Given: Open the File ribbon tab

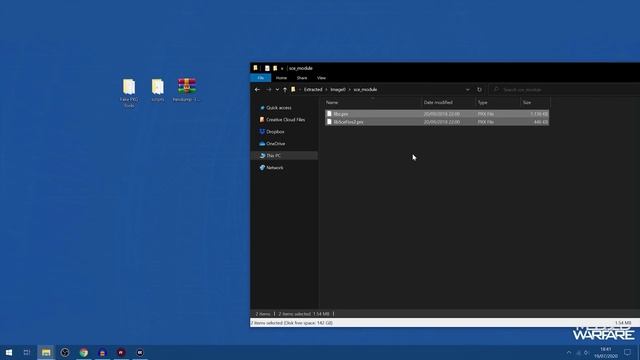Looking at the screenshot, I should 260,78.
